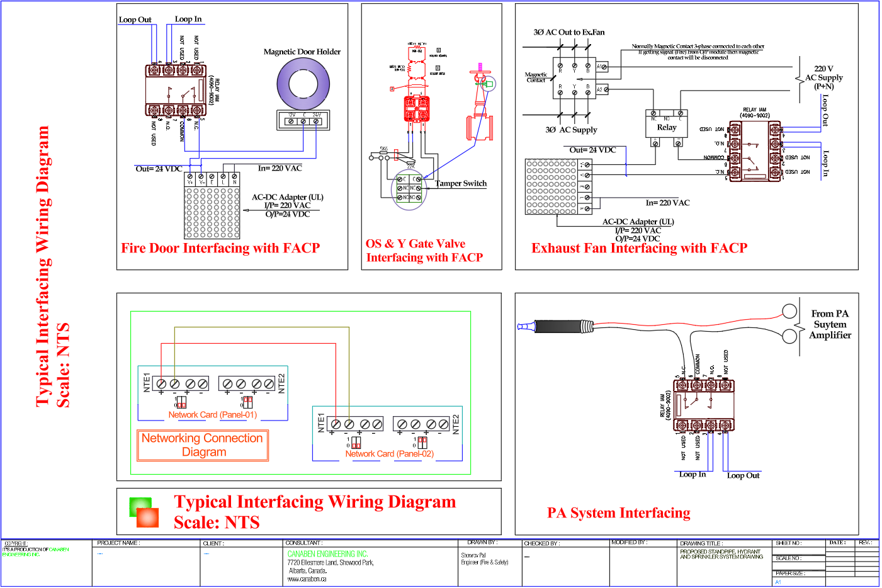Select the Fire Door Interfacing with FACP title
The height and width of the screenshot is (588, 882).
point(220,248)
